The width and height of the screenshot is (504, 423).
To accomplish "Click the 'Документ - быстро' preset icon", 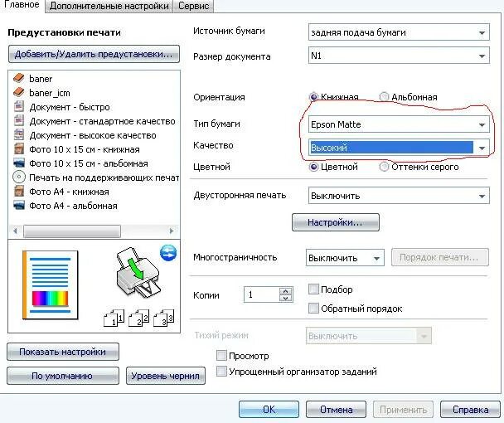I will [x=19, y=106].
